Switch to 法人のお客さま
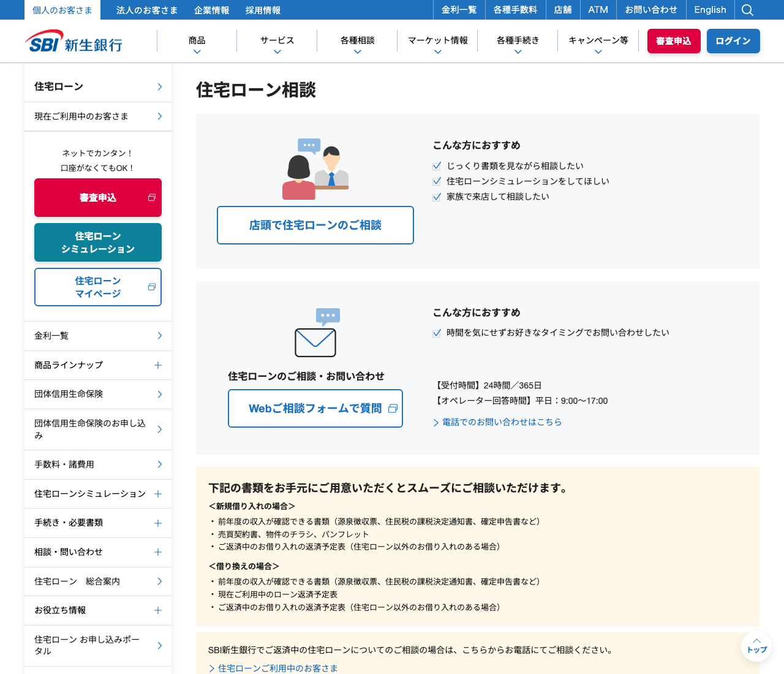Viewport: 784px width, 674px height. click(147, 10)
